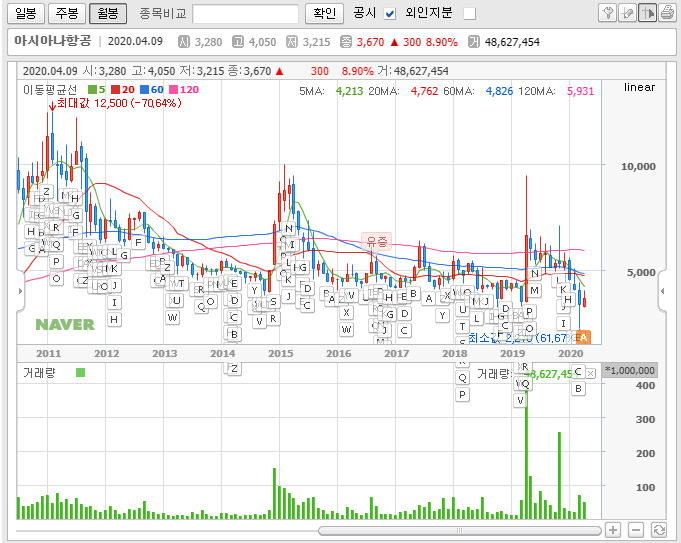
Task: Click the high price 고 badge icon
Action: pos(238,42)
